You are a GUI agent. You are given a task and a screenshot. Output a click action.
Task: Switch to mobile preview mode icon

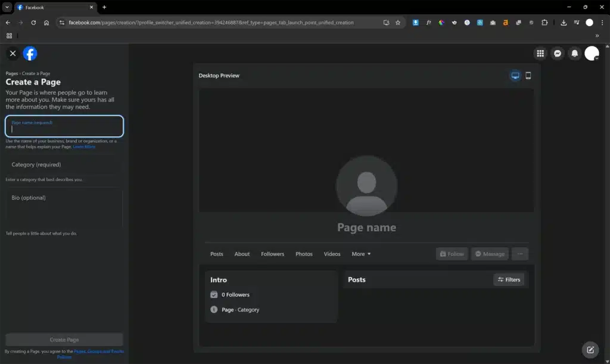tap(528, 76)
